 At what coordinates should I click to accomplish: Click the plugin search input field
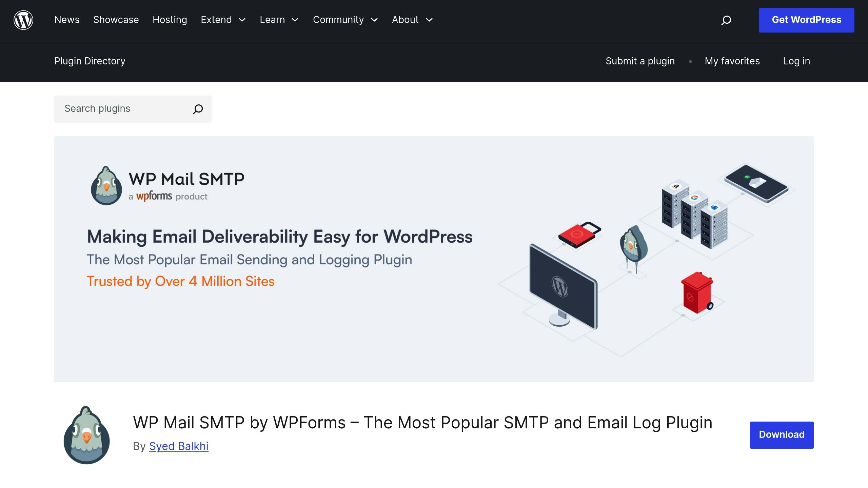click(123, 108)
